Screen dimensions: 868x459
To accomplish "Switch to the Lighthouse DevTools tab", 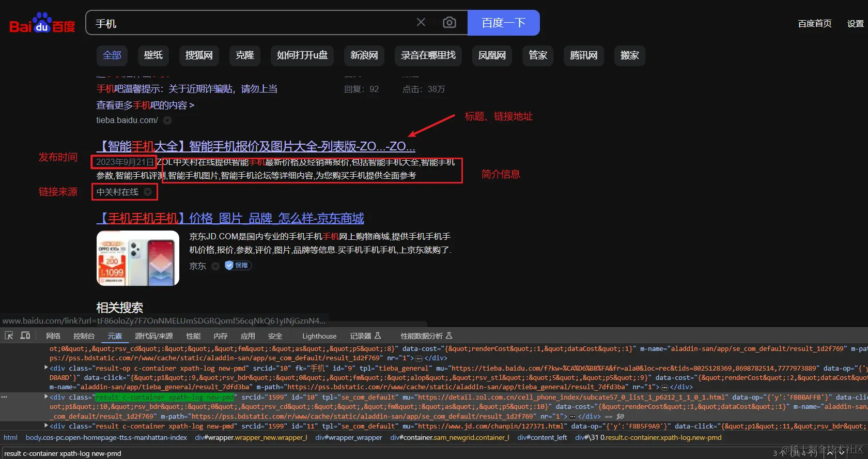I will point(319,336).
